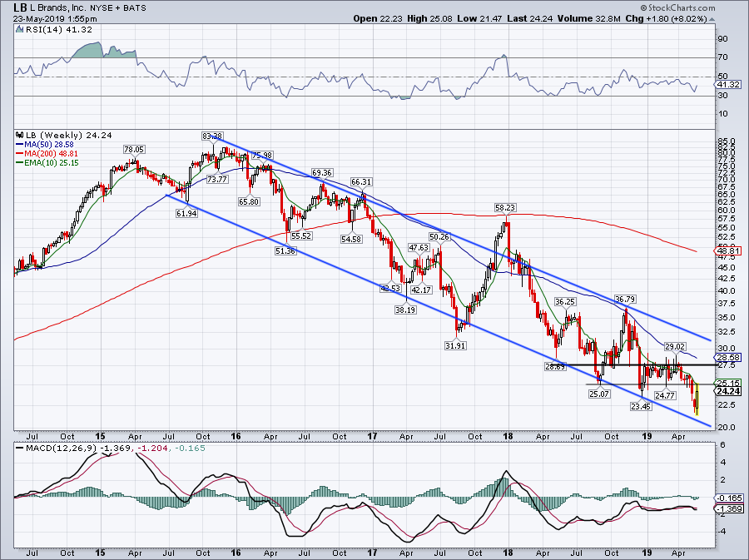The height and width of the screenshot is (560, 749).
Task: Click the green 25.15 EMA axis tag
Action: pos(728,383)
